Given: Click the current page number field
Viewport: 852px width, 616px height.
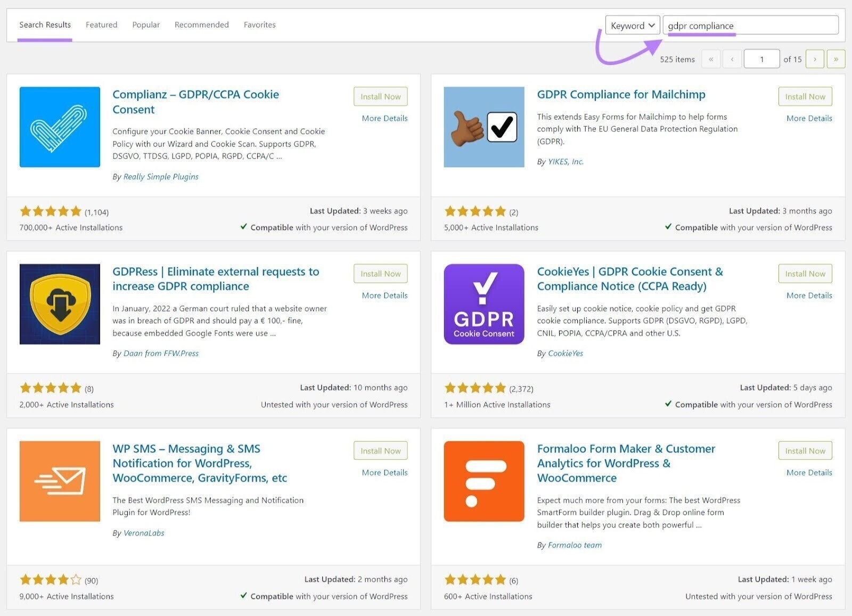Looking at the screenshot, I should tap(761, 59).
